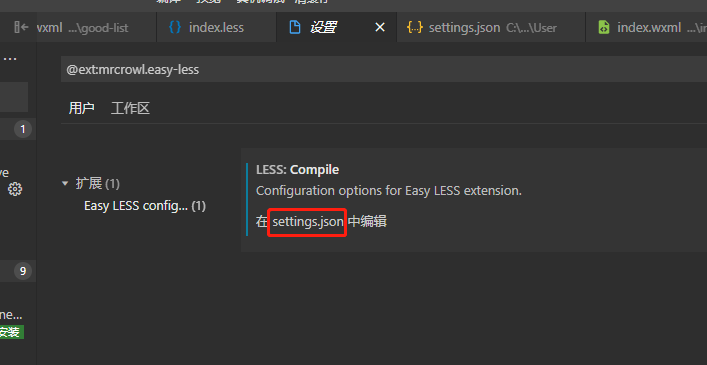Click the braces icon on index.less tab
The height and width of the screenshot is (365, 707).
click(x=175, y=27)
